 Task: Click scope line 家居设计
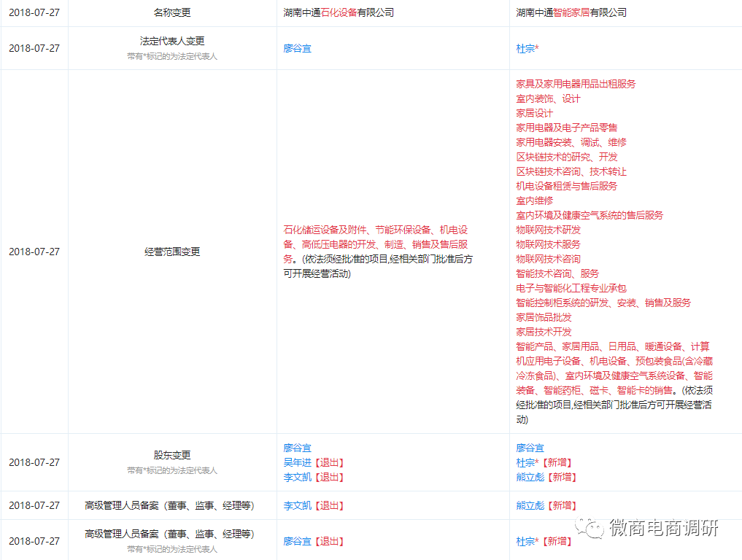[x=534, y=114]
